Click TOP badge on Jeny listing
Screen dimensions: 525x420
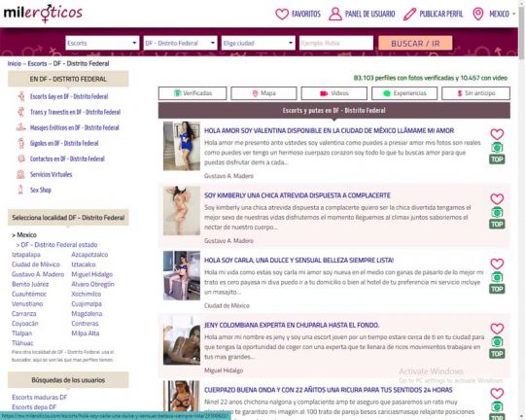(497, 354)
